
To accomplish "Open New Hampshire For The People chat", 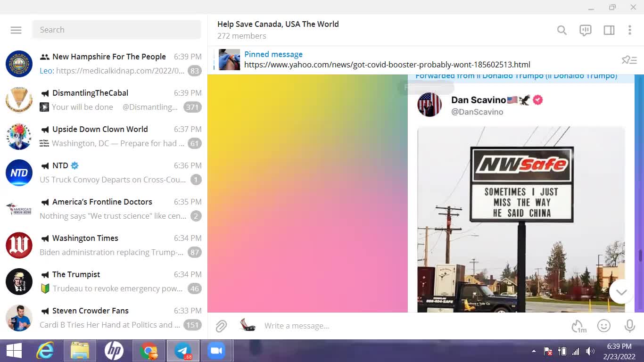I will 104,64.
